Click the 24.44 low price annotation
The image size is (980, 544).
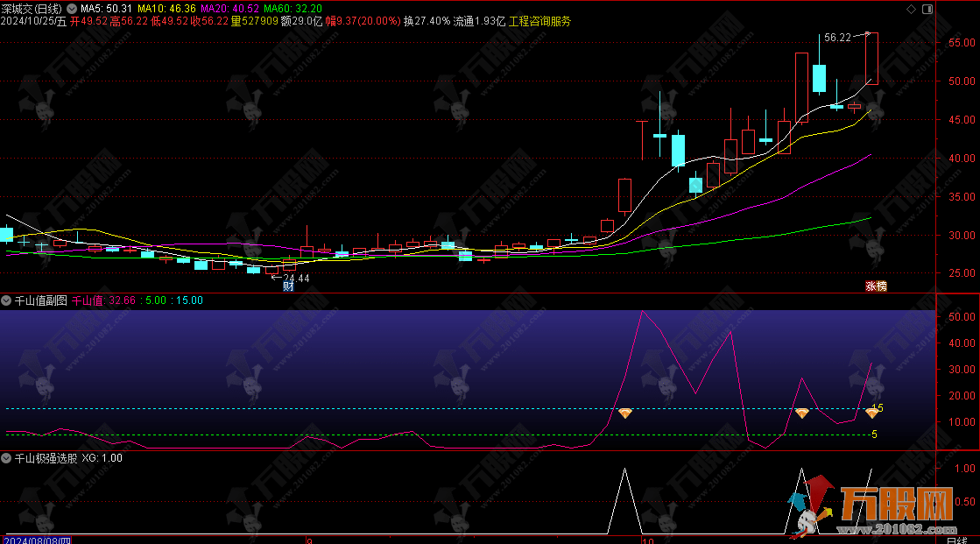[296, 279]
